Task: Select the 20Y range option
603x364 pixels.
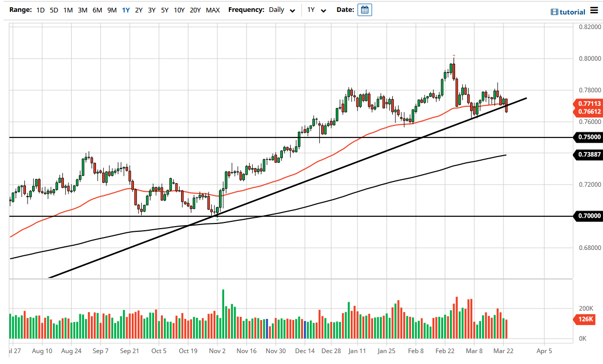Action: pyautogui.click(x=195, y=10)
